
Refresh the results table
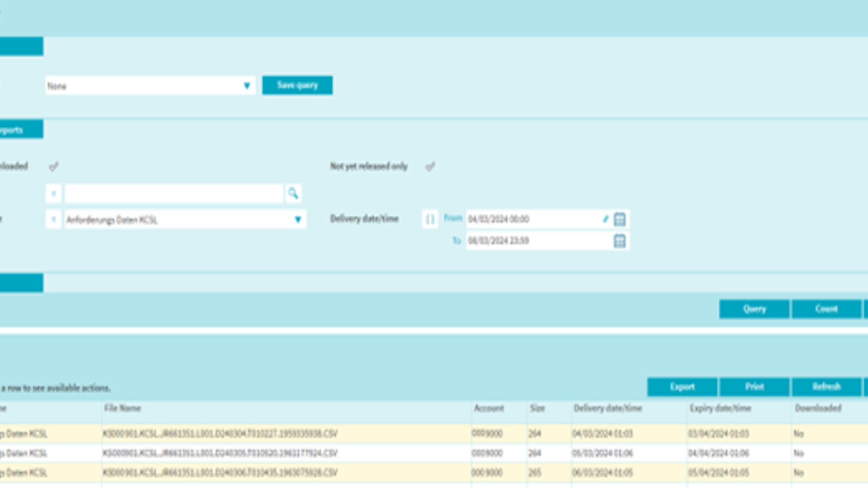pos(826,387)
